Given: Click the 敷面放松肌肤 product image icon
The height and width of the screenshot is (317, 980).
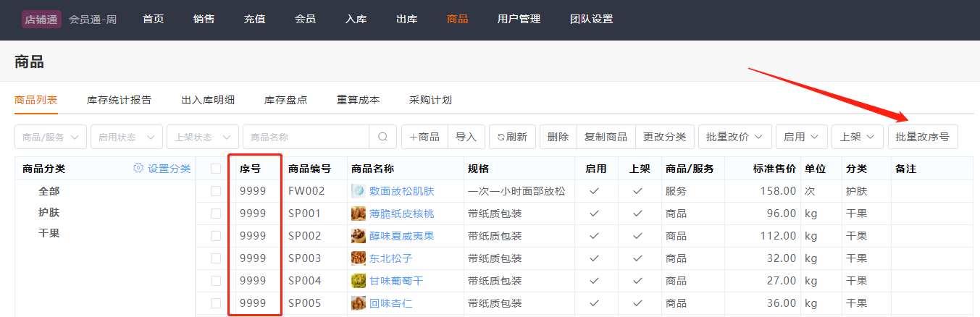Looking at the screenshot, I should click(x=358, y=191).
